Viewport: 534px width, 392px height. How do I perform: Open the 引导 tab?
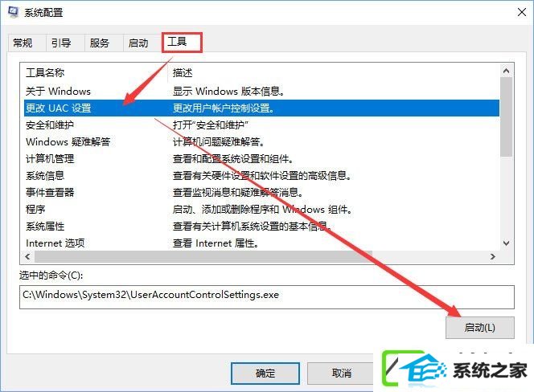(61, 43)
